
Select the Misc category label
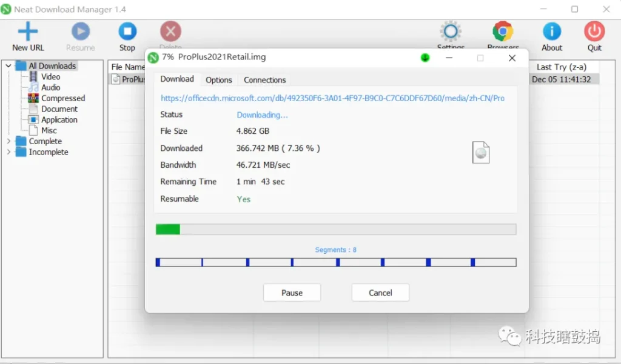point(49,130)
